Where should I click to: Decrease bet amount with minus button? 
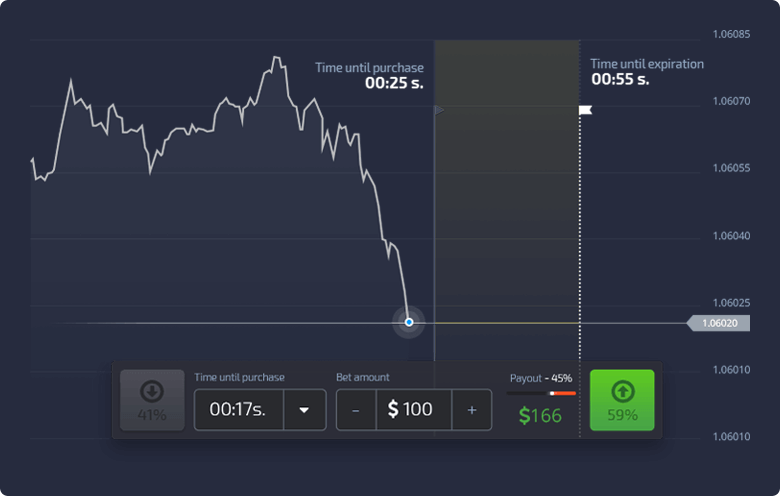(356, 410)
